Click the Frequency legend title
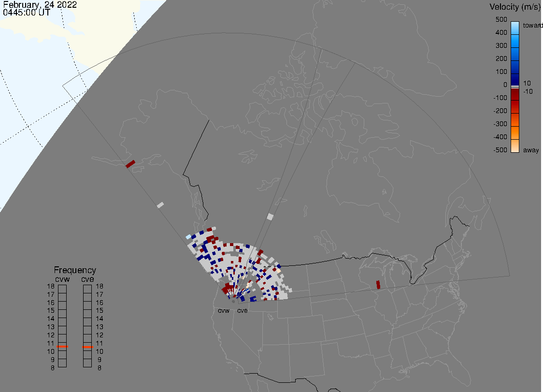This screenshot has height=392, width=543. click(75, 270)
